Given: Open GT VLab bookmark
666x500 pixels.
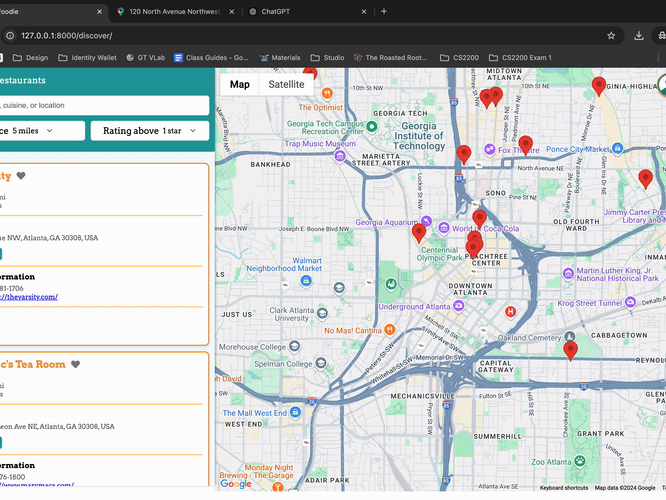Looking at the screenshot, I should [145, 58].
